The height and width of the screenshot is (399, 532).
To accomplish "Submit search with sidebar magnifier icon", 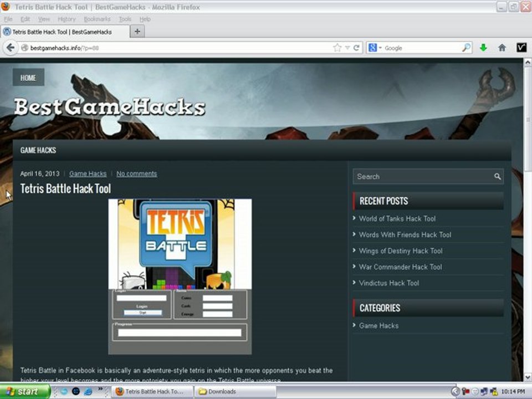I will (498, 176).
